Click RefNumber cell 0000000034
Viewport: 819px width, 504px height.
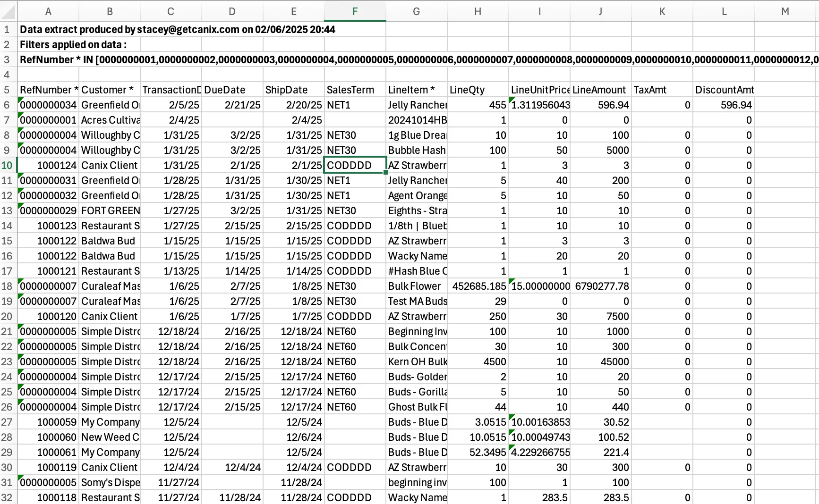(48, 105)
